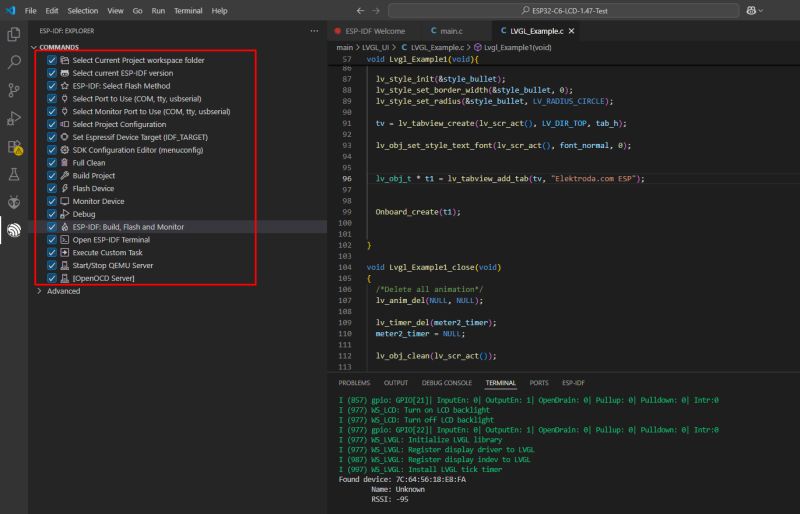Open the Search view in activity bar
Image resolution: width=800 pixels, height=514 pixels.
14,62
